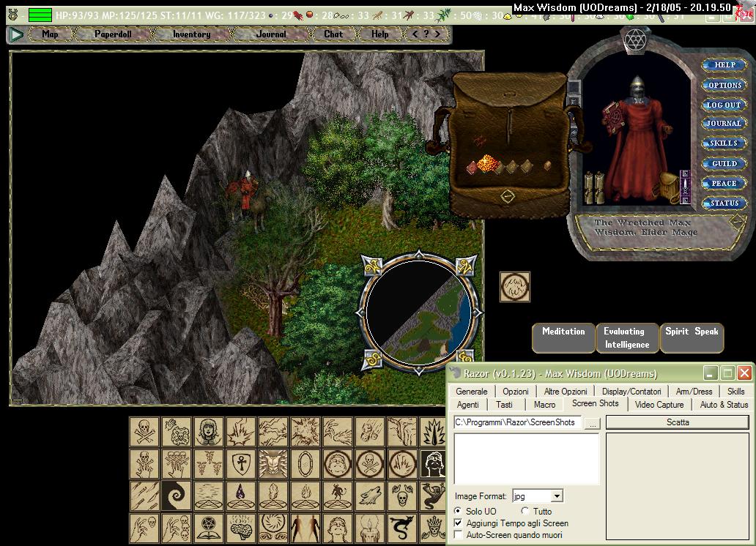Click the brain with rain spell icon
The height and width of the screenshot is (546, 756).
pyautogui.click(x=241, y=528)
